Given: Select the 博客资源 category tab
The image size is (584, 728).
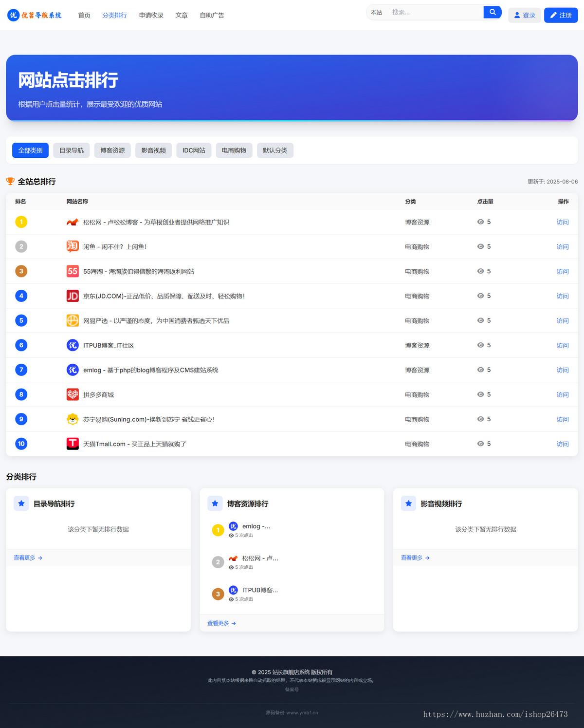Looking at the screenshot, I should point(112,150).
